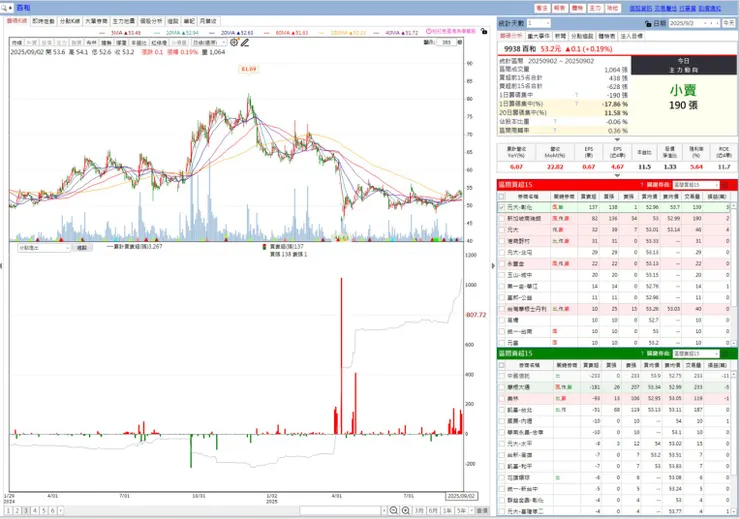This screenshot has width=740, height=519.
Task: Select the 3月 range button
Action: [x=419, y=511]
